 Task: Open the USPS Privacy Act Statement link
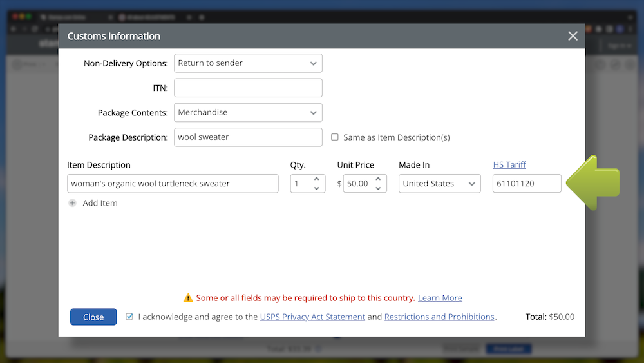[x=312, y=317]
